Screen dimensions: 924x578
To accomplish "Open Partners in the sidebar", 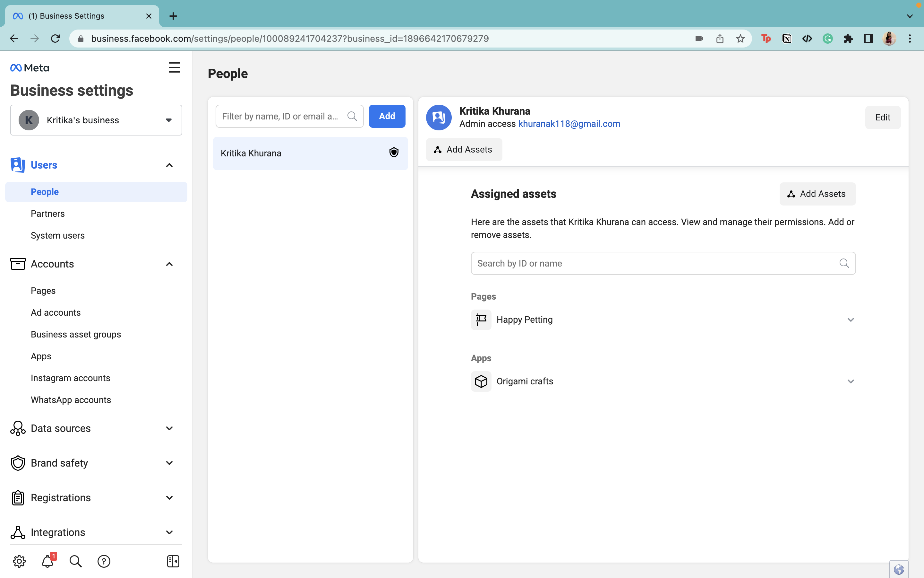I will tap(48, 214).
